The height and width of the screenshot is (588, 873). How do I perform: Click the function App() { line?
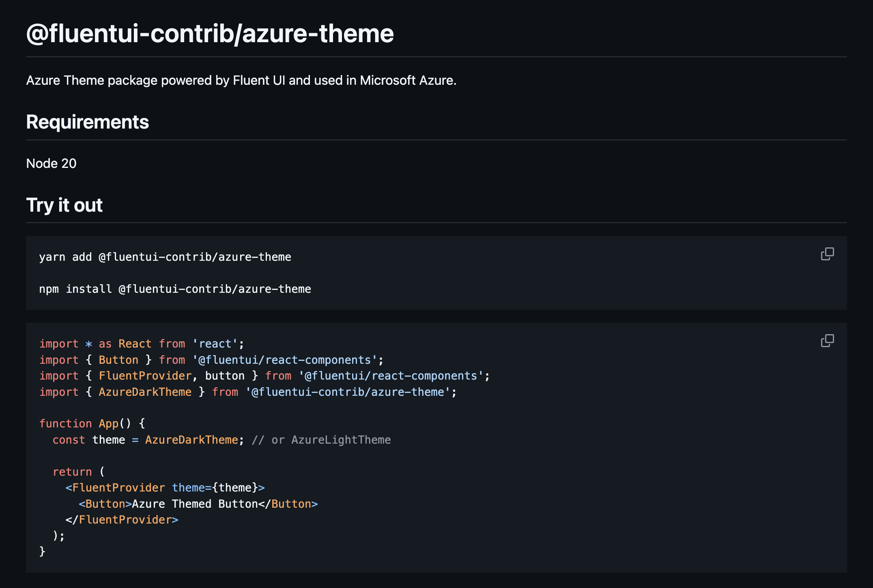pos(92,424)
